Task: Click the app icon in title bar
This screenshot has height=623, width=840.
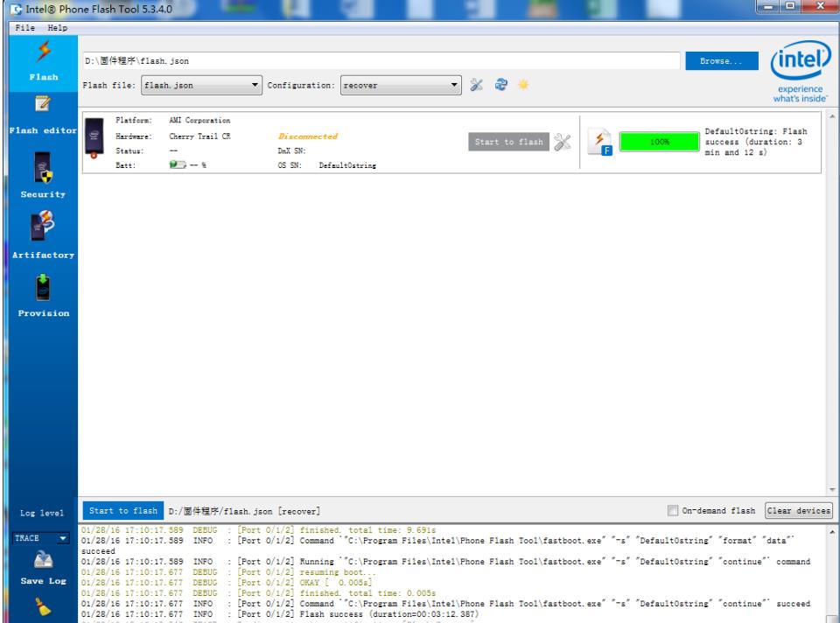Action: tap(16, 9)
